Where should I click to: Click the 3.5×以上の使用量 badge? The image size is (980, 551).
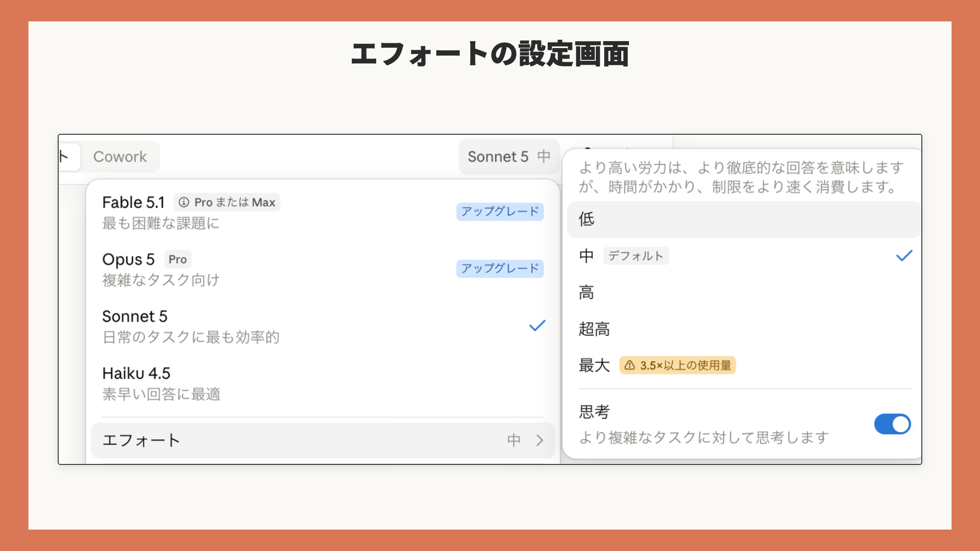pyautogui.click(x=678, y=365)
